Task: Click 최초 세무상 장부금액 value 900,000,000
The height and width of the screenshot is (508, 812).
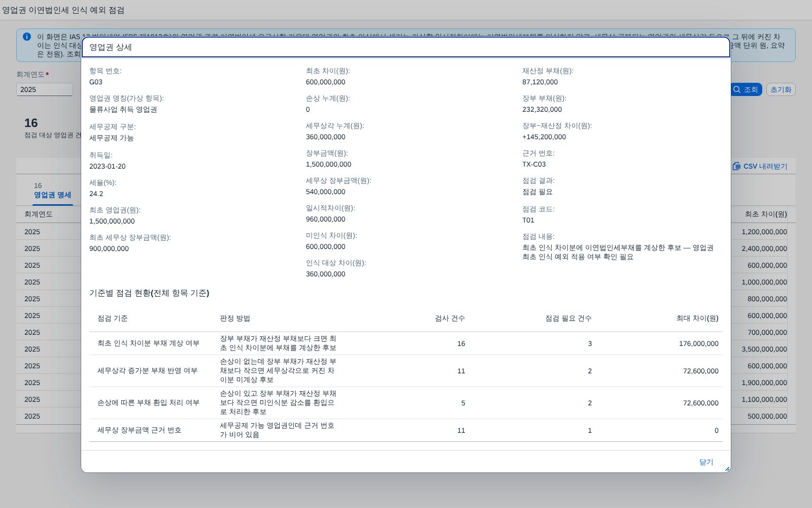Action: 109,248
